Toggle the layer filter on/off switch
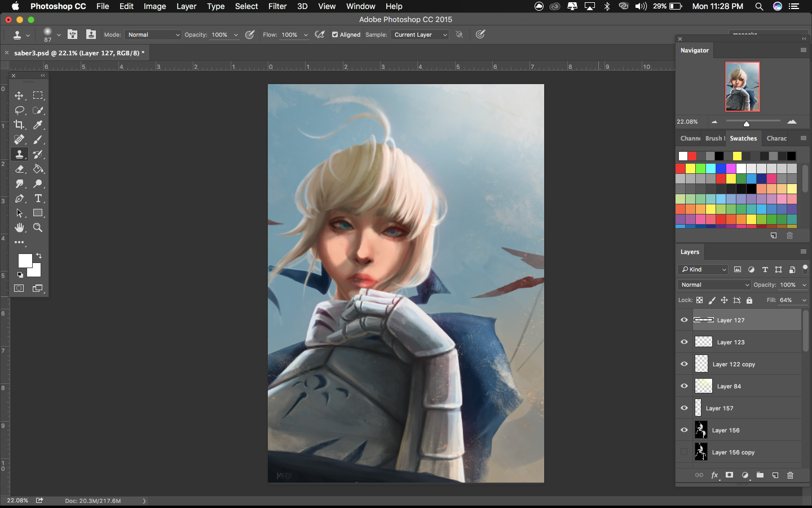Image resolution: width=812 pixels, height=508 pixels. [x=805, y=269]
